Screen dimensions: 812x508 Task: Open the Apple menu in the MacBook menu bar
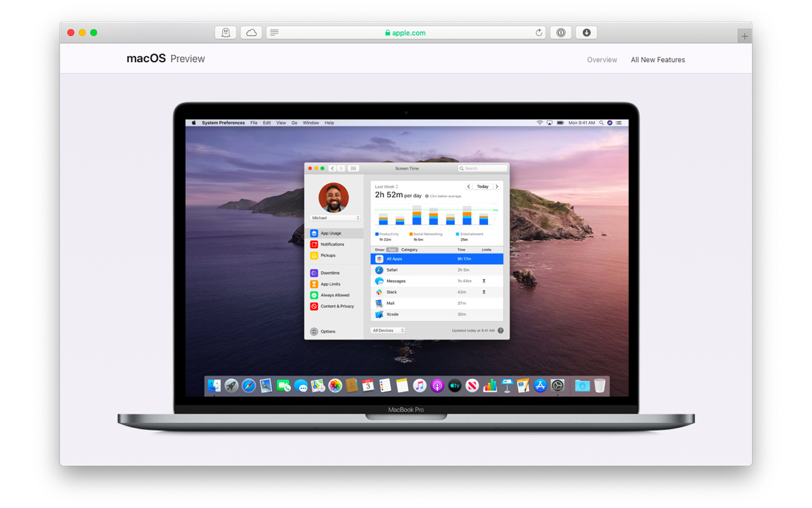point(194,123)
